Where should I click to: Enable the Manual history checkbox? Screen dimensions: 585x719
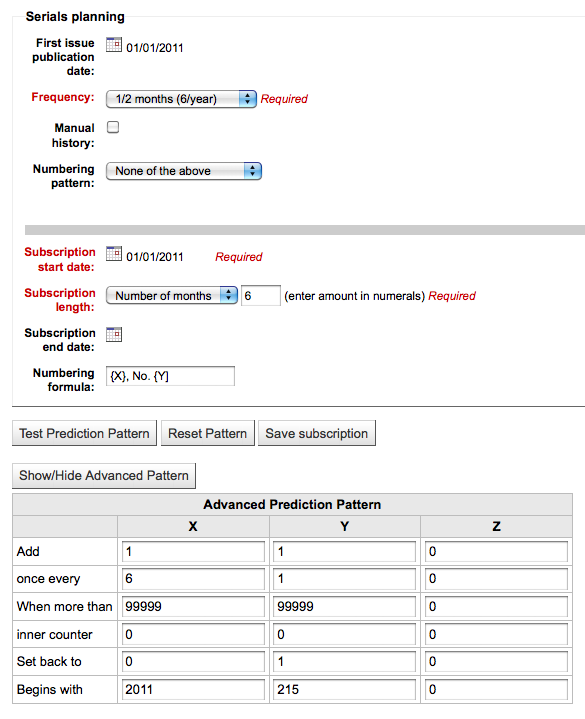point(113,127)
